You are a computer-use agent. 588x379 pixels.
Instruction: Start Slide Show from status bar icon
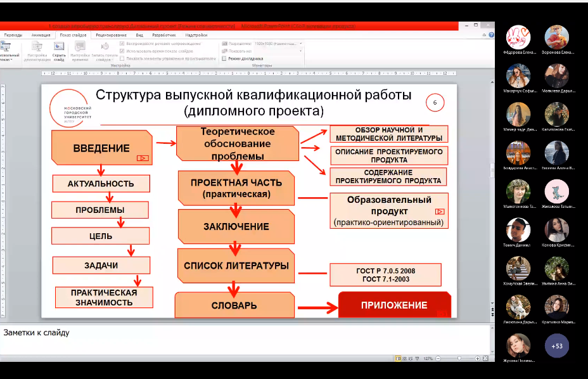[x=418, y=359]
